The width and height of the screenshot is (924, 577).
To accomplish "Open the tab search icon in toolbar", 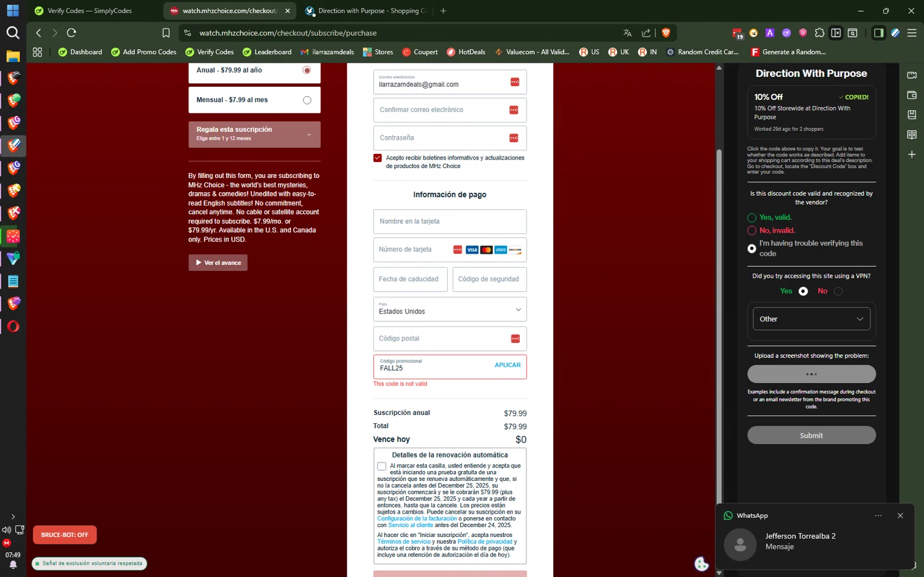I will pos(853,33).
